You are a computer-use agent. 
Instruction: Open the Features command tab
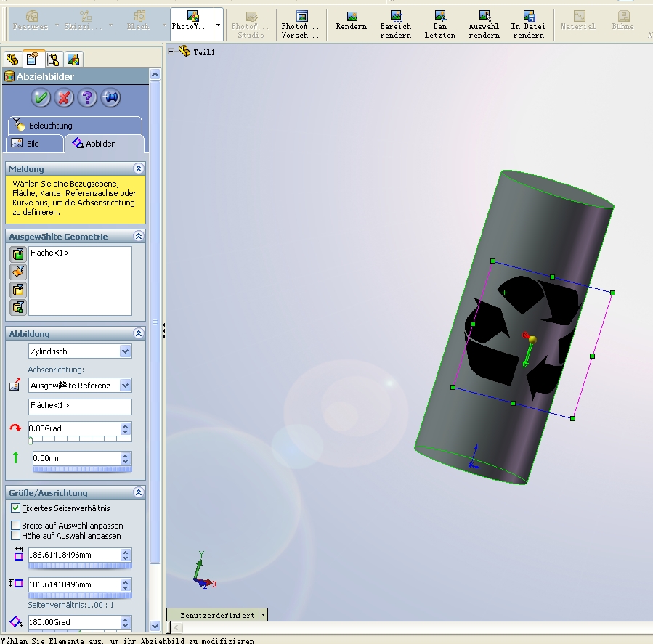tap(31, 22)
